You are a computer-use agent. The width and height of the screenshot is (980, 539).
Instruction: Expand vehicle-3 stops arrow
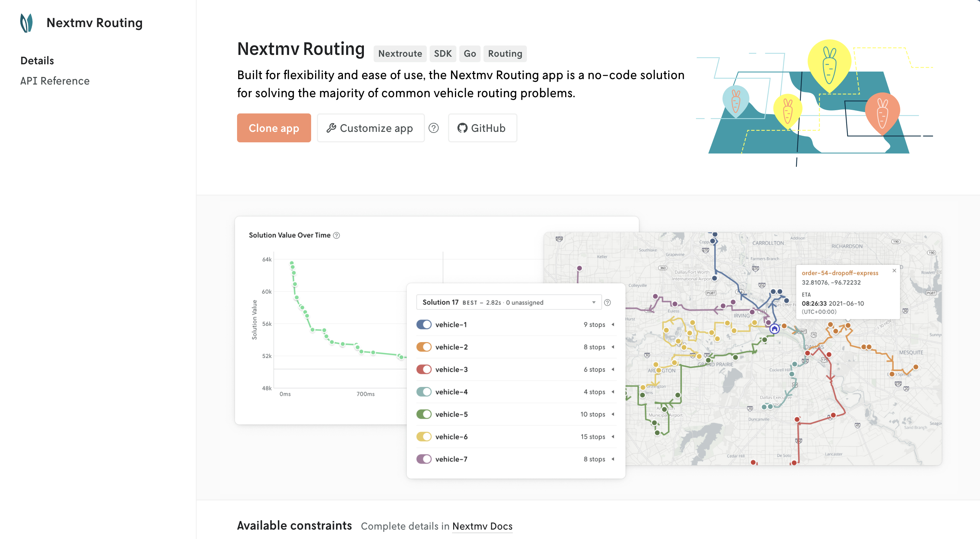click(x=613, y=369)
